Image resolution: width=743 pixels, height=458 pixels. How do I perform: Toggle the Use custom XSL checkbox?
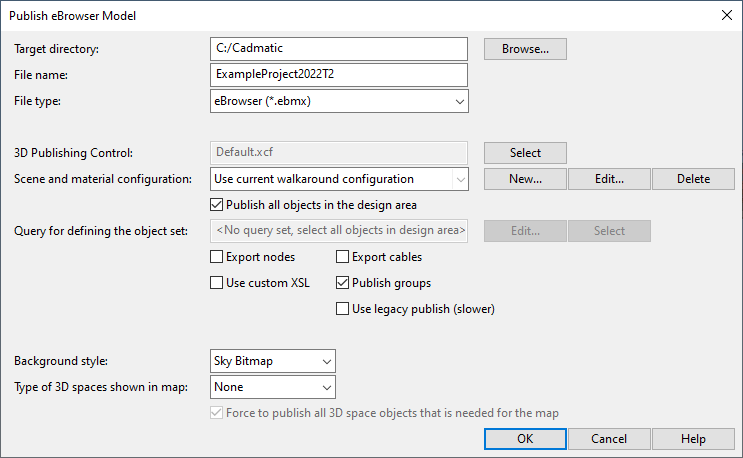coord(218,283)
